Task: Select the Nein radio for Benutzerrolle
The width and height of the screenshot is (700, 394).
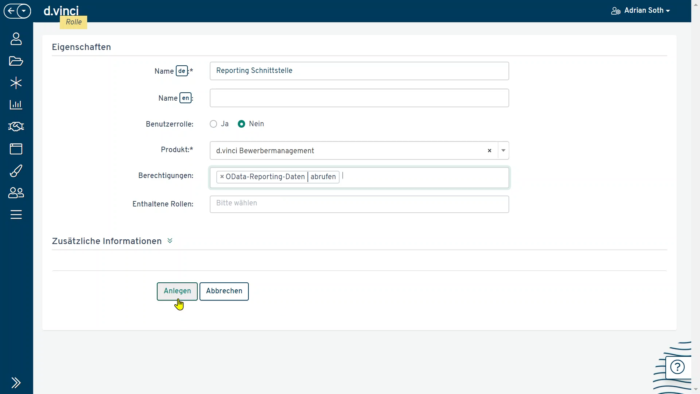Action: click(x=242, y=124)
